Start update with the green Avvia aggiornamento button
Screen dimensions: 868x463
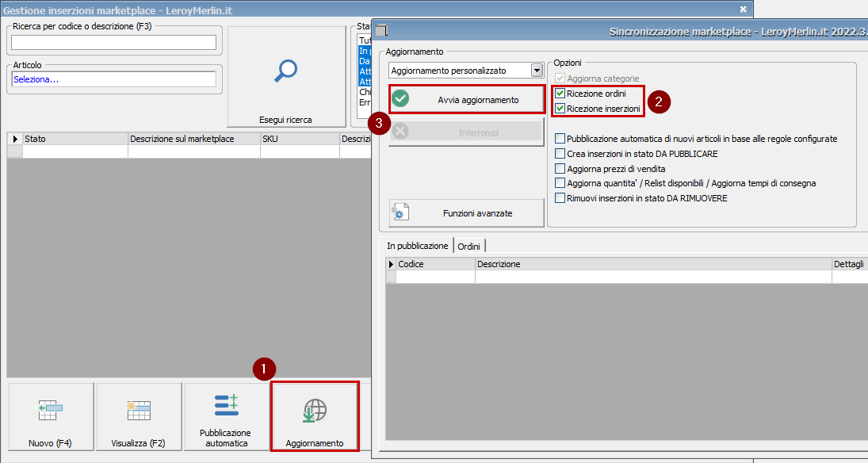(467, 100)
